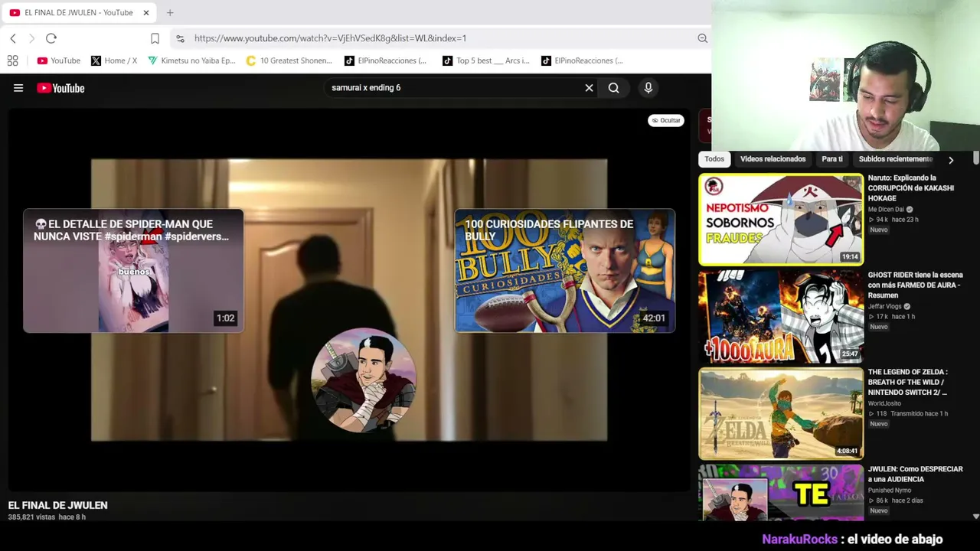Click title 'Naruto: Explicando la CORRUPCIÓN de KAKASHI HOKAGE'
Viewport: 980px width, 551px height.
911,188
